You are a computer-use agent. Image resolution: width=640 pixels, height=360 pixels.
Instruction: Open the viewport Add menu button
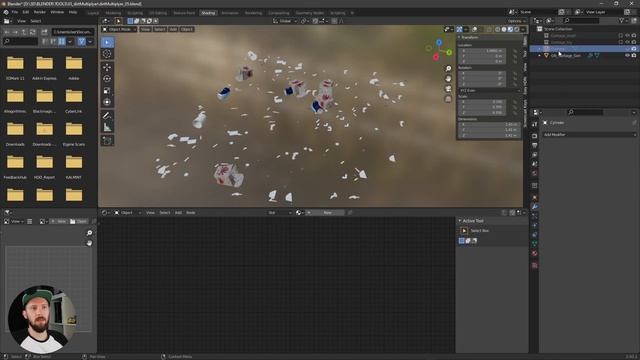coord(173,29)
